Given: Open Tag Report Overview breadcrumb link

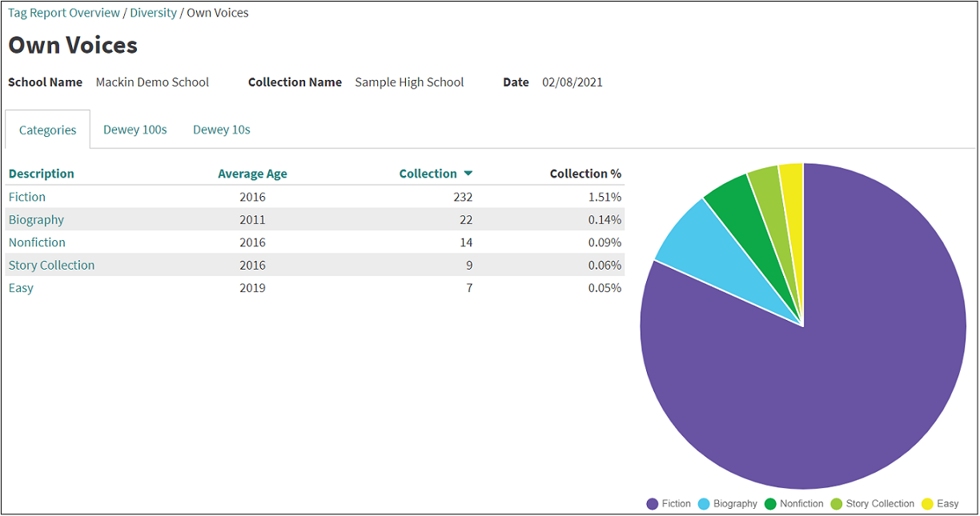Looking at the screenshot, I should [x=64, y=13].
